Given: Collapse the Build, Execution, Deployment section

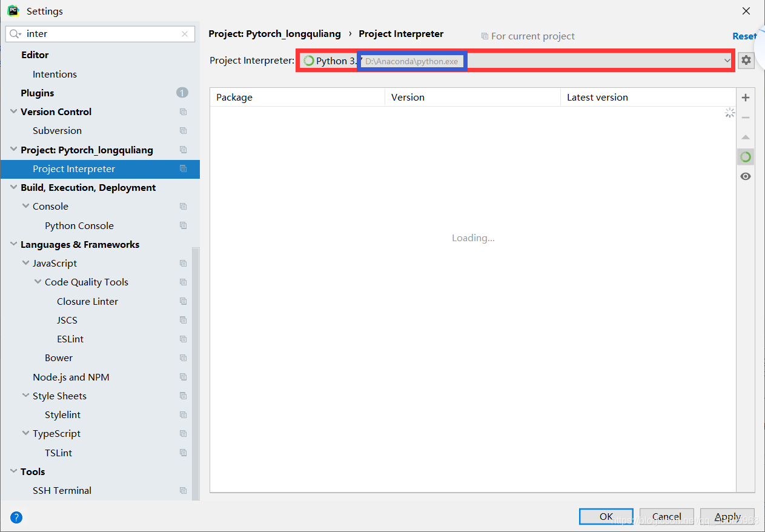Looking at the screenshot, I should point(13,188).
